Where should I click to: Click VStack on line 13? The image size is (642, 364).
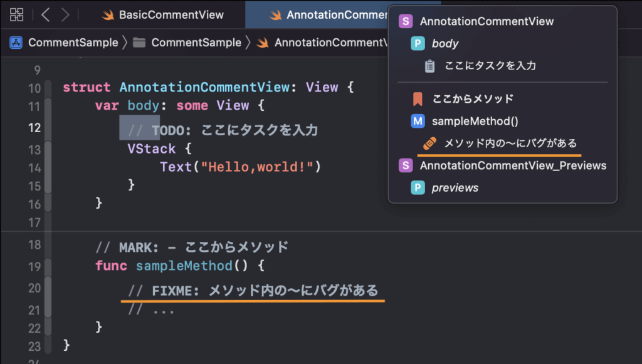[x=152, y=148]
